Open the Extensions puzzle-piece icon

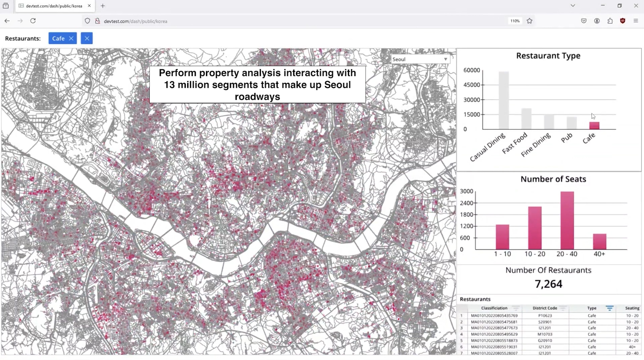click(x=610, y=21)
